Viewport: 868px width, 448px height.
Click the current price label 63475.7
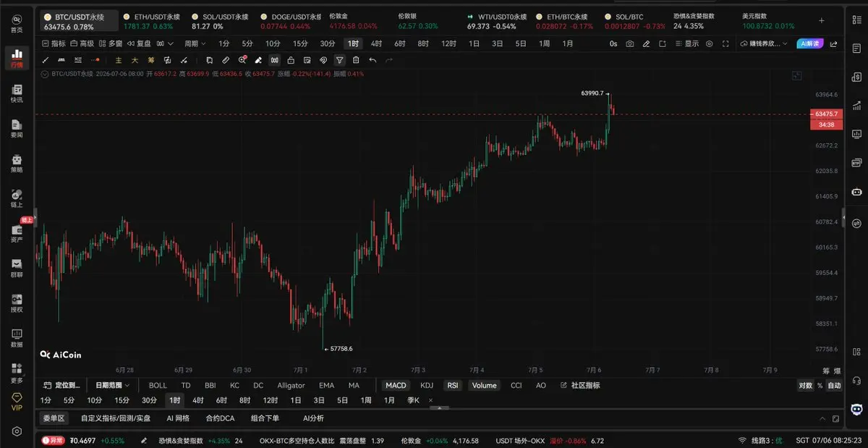click(x=825, y=114)
